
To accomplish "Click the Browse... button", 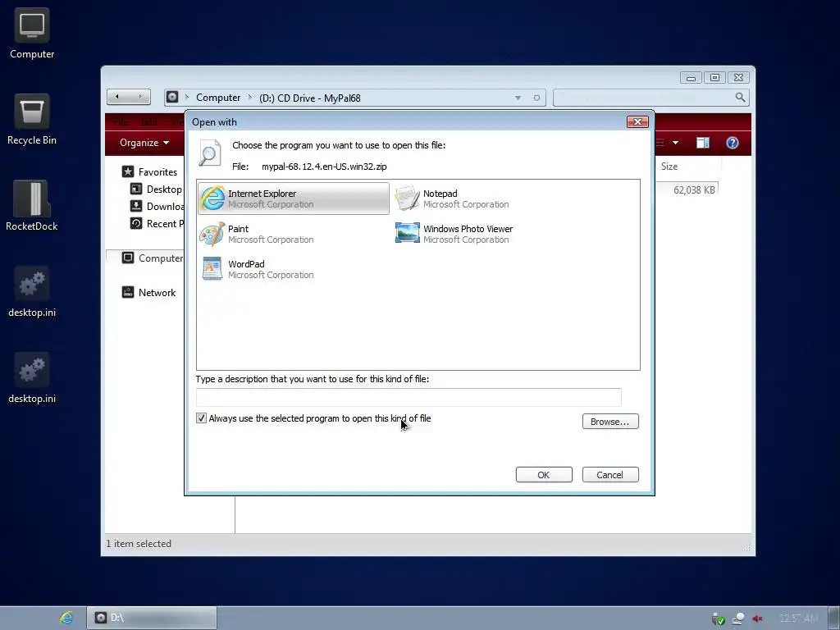I will (610, 422).
